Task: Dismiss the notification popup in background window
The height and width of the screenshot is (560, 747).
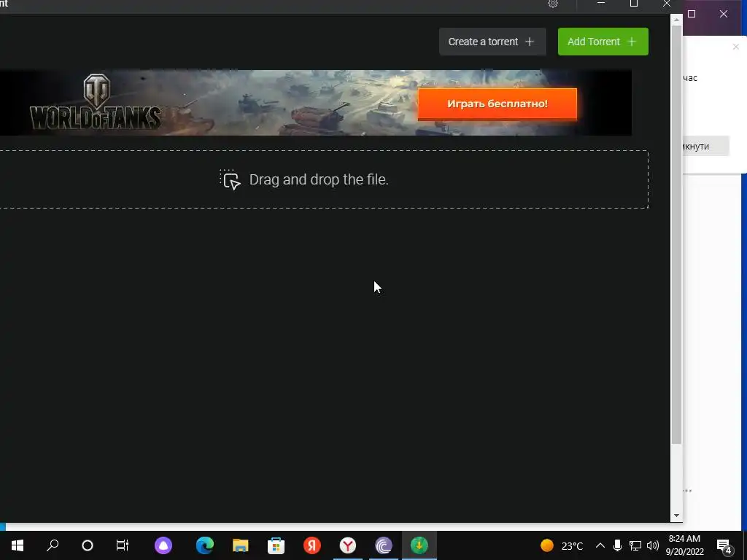Action: [736, 47]
